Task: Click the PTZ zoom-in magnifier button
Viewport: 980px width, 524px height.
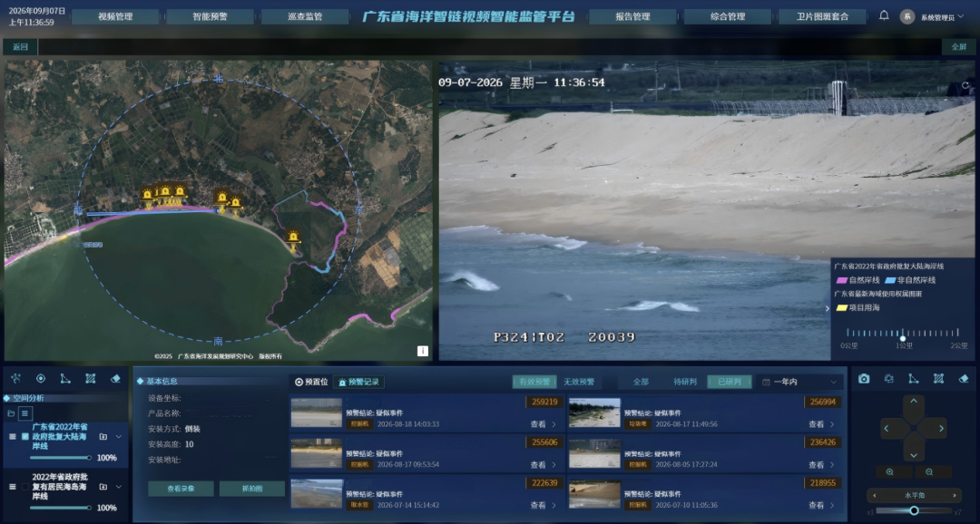Action: (x=889, y=472)
